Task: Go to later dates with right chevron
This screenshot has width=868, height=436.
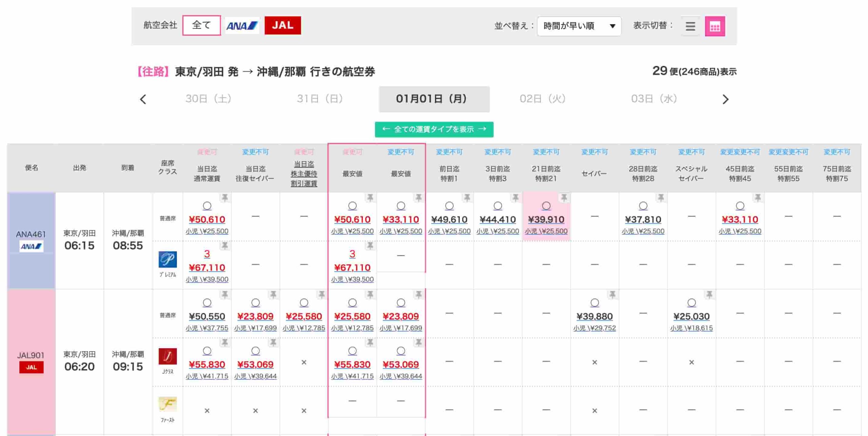Action: tap(725, 99)
